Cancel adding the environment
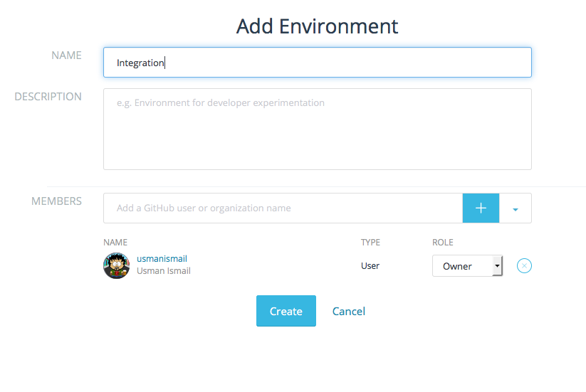 pos(349,311)
